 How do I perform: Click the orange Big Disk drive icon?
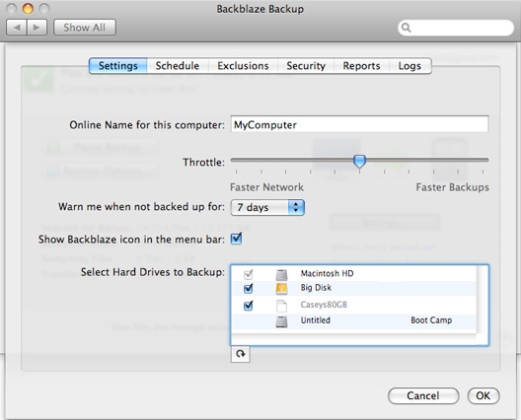(281, 288)
